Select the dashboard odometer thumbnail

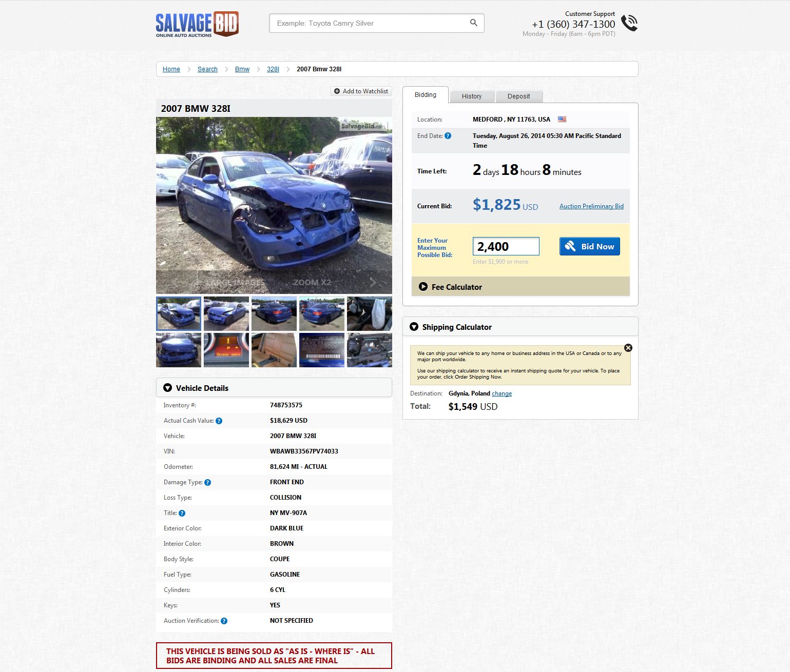point(226,350)
